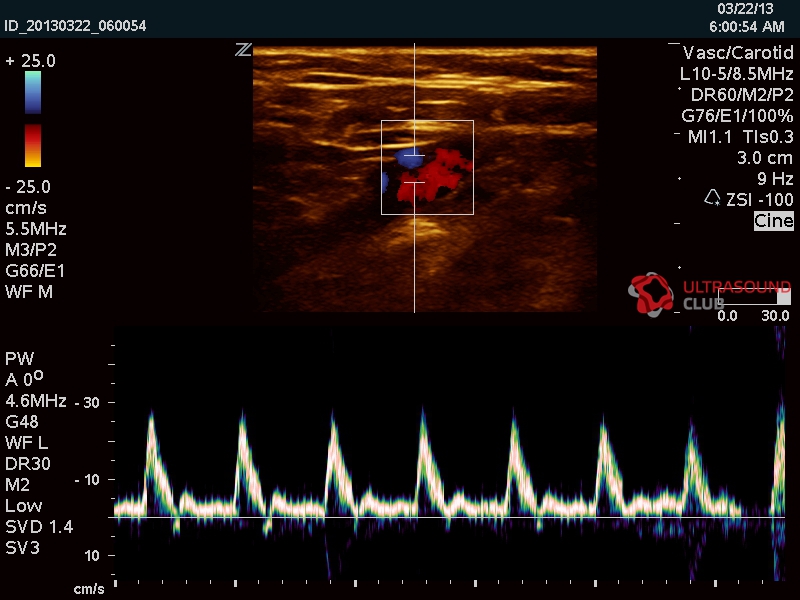Click the 6:00:54 AM time
This screenshot has width=800, height=600.
746,27
